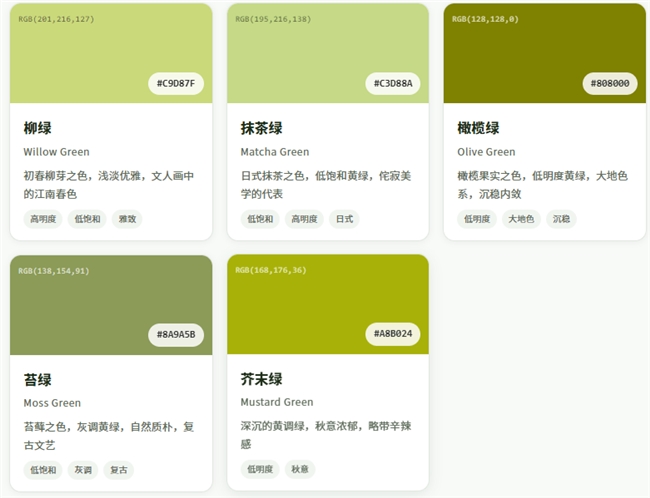Viewport: 650px width, 498px height.
Task: Click the 复古 tag
Action: click(x=119, y=470)
